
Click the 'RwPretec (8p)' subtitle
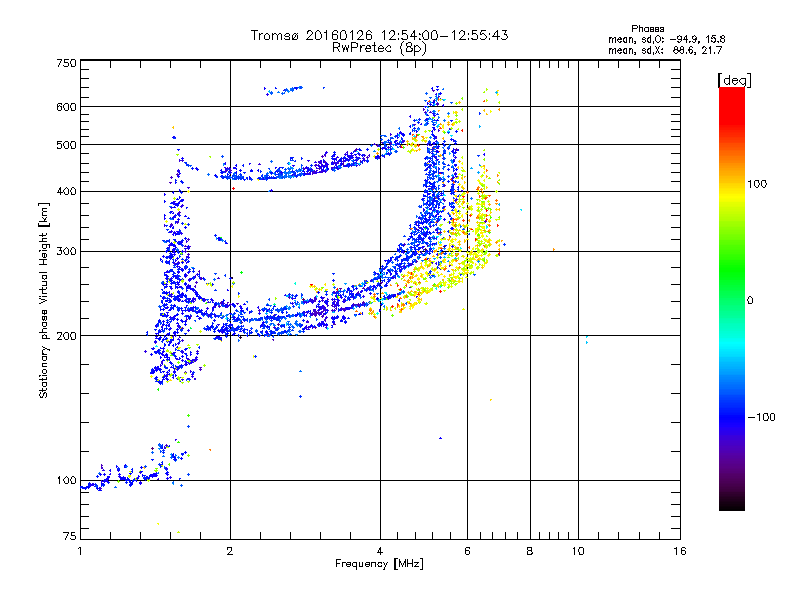click(x=379, y=48)
